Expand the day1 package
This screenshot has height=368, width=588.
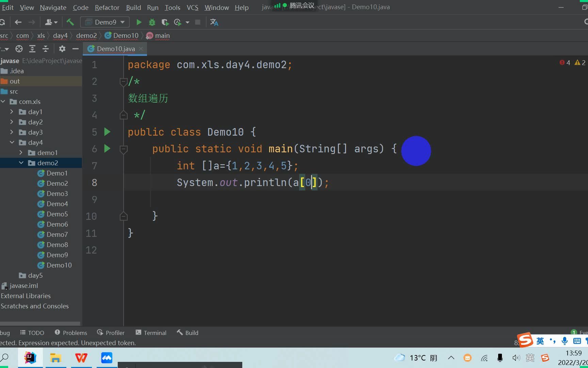click(12, 112)
